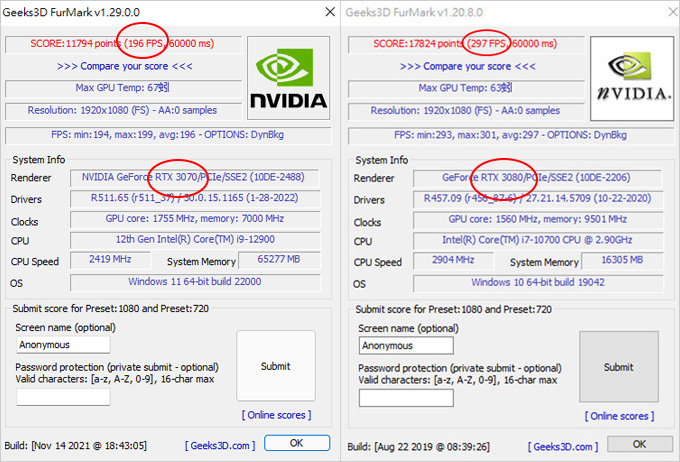Select 'SCORE:11794 points' text

point(75,43)
